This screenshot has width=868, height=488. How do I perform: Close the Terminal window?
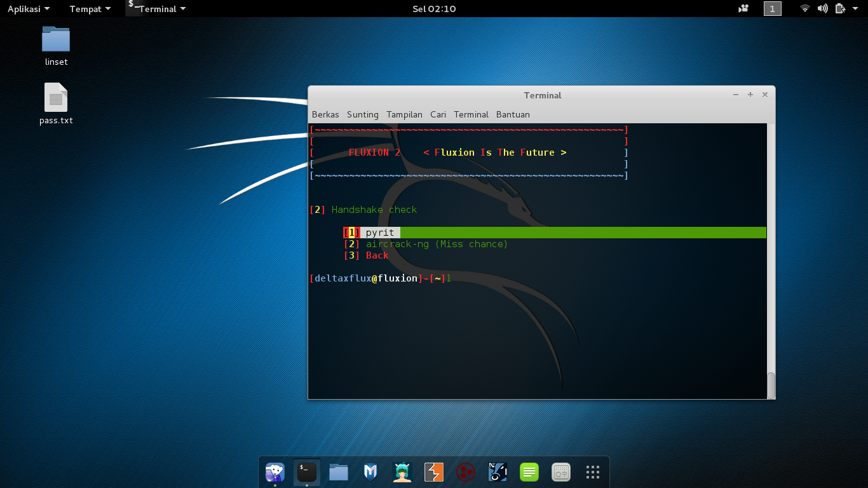(x=765, y=95)
